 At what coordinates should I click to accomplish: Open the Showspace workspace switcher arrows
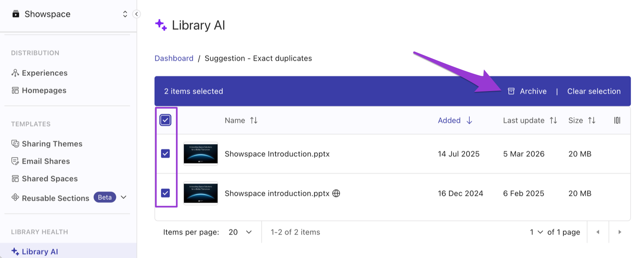pyautogui.click(x=125, y=14)
